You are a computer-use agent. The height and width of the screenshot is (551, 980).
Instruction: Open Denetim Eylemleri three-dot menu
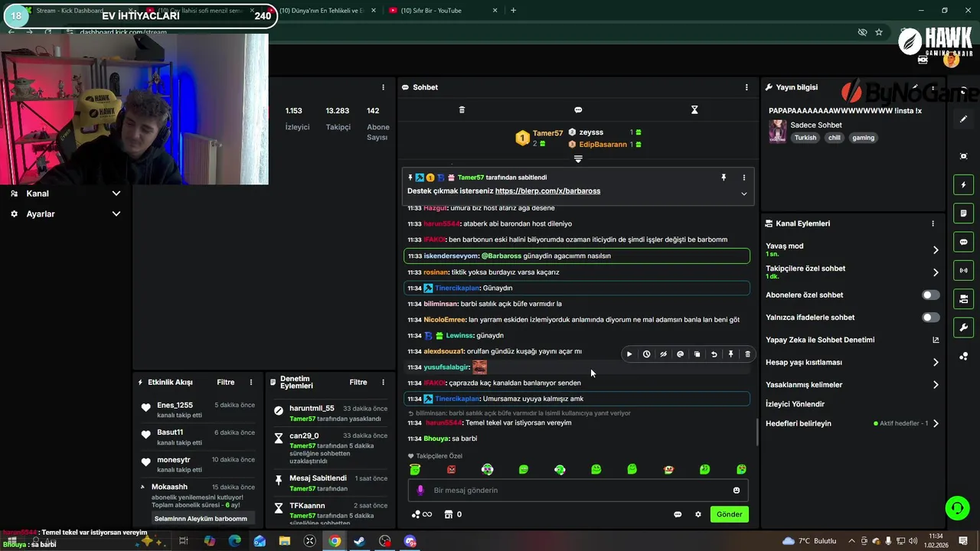[384, 382]
